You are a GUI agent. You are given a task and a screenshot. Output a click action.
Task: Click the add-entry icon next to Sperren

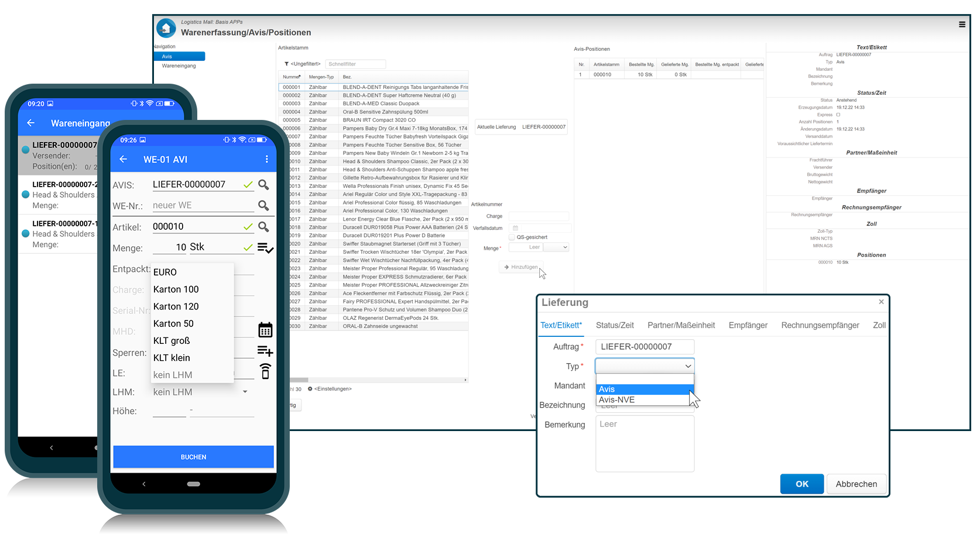coord(265,350)
